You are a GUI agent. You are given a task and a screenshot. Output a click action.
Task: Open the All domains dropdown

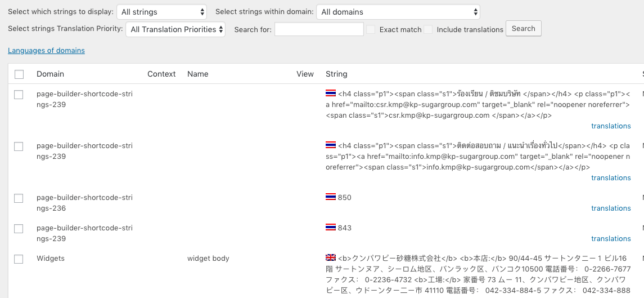[398, 12]
